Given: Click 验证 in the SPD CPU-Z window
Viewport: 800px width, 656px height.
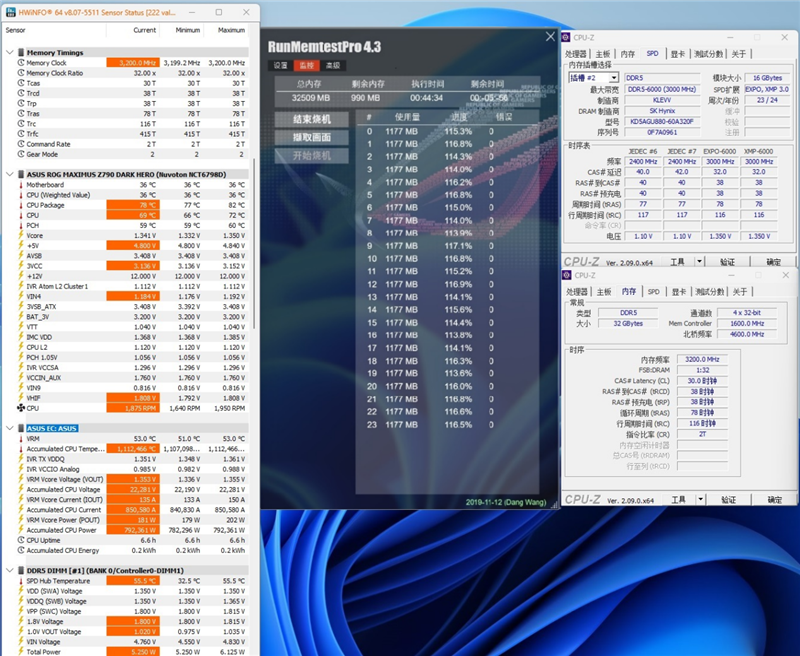Looking at the screenshot, I should (727, 262).
